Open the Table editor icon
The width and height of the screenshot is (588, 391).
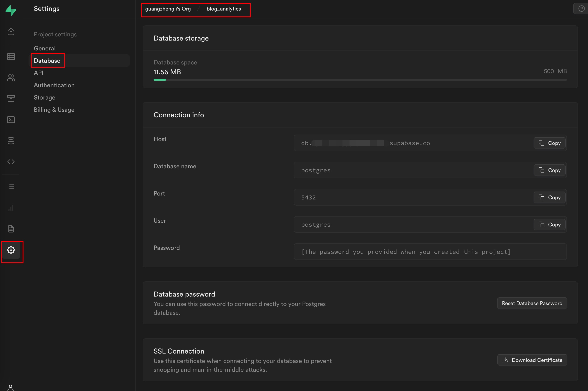(11, 57)
